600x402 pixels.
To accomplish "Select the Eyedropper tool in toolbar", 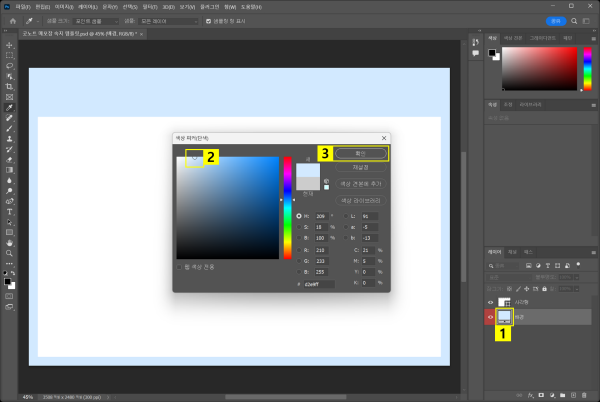I will coord(9,107).
